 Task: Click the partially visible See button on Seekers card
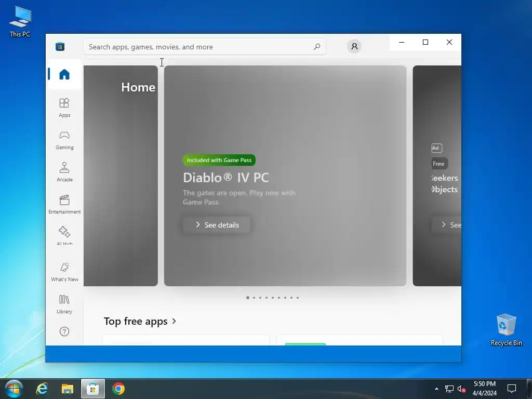(446, 225)
